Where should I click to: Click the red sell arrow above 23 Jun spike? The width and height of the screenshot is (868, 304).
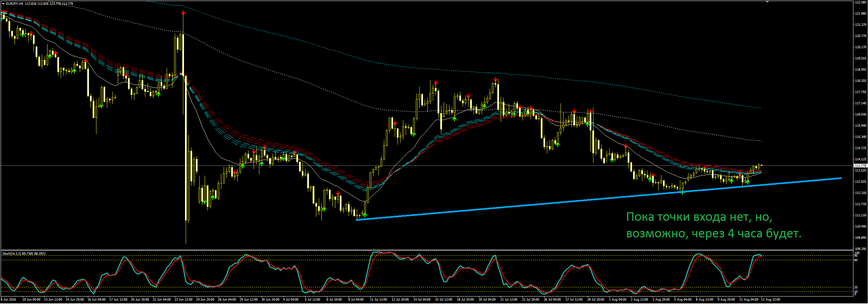tap(183, 13)
